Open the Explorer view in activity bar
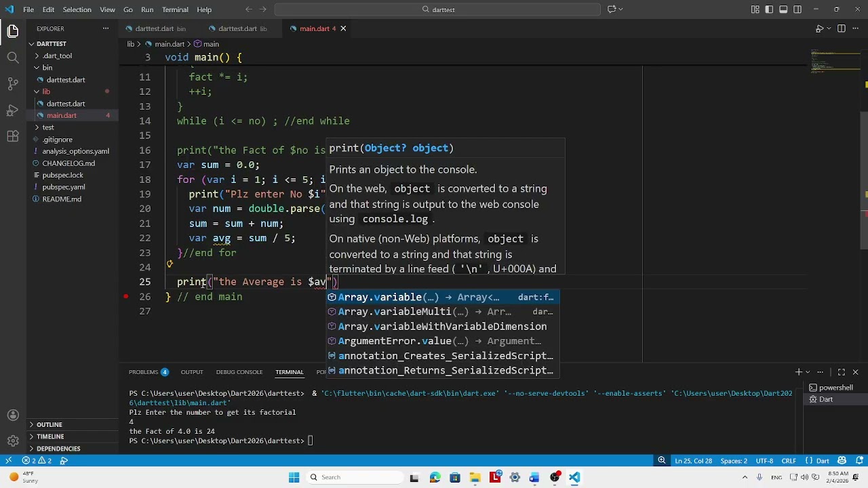 13,31
